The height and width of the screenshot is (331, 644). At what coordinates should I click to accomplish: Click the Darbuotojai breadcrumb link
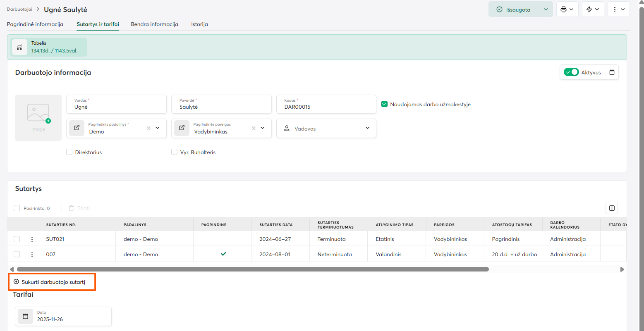click(19, 9)
